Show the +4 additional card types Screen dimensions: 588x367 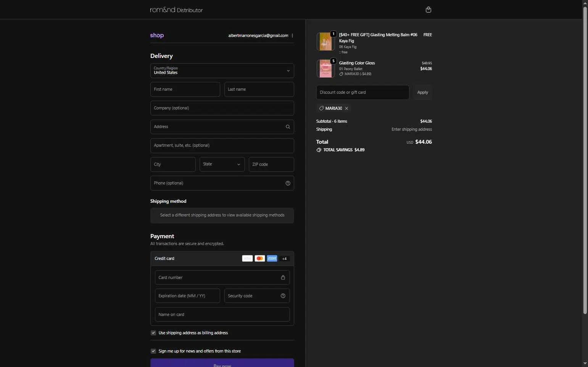(x=284, y=258)
